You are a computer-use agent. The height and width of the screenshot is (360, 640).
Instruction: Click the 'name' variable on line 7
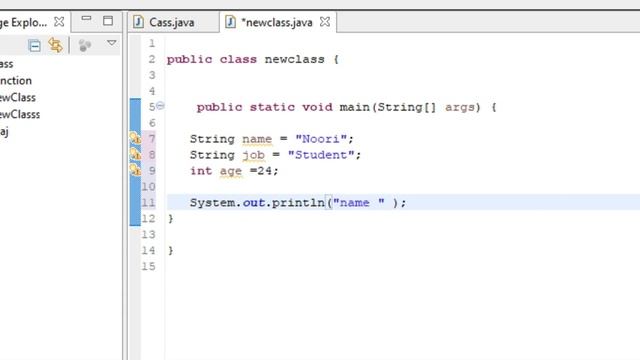pyautogui.click(x=257, y=139)
